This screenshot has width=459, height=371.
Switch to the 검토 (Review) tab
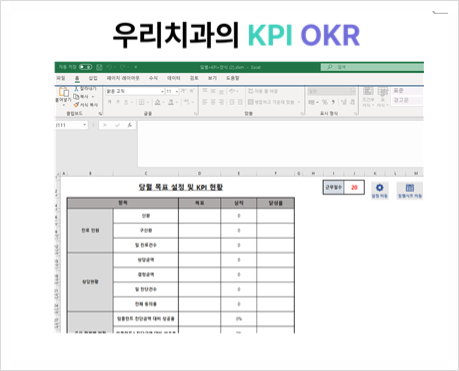coord(194,78)
